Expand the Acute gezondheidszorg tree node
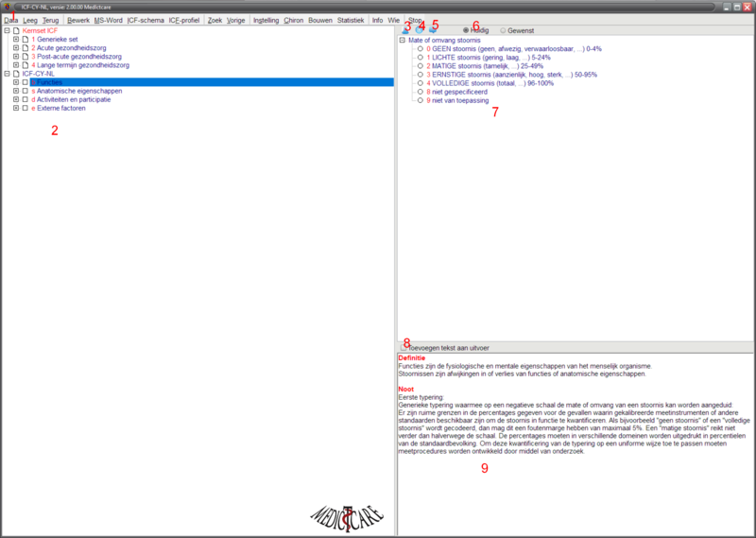Image resolution: width=756 pixels, height=538 pixels. pyautogui.click(x=16, y=48)
